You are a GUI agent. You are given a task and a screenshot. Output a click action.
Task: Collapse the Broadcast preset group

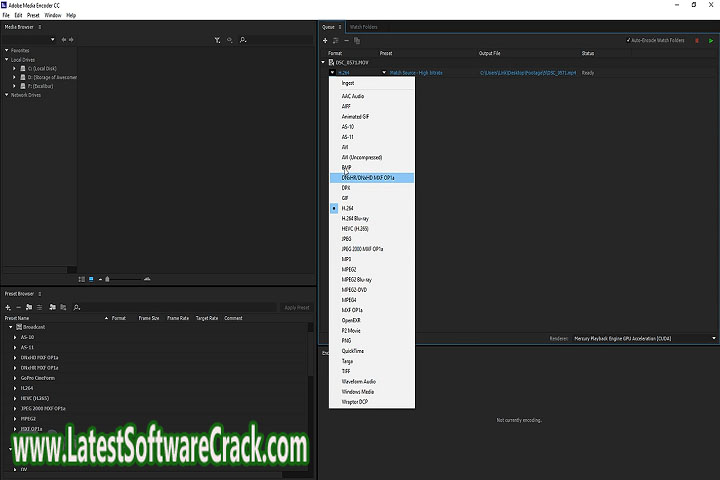point(10,327)
